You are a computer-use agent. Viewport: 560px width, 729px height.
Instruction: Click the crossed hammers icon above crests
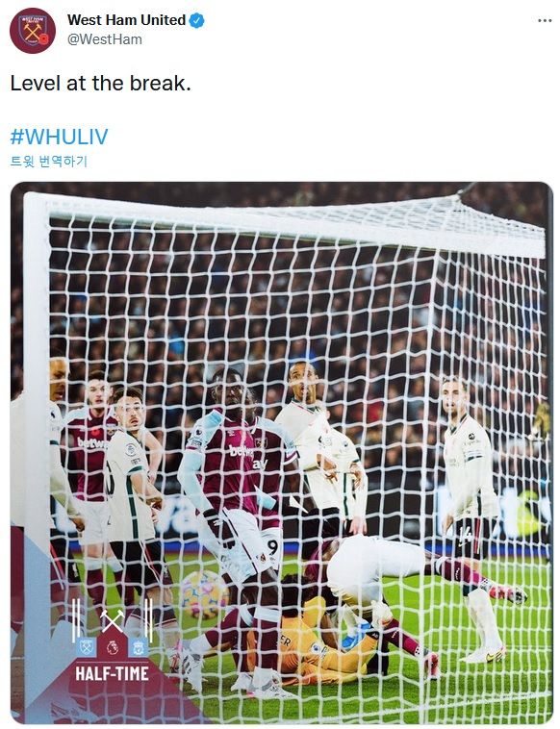click(x=112, y=620)
